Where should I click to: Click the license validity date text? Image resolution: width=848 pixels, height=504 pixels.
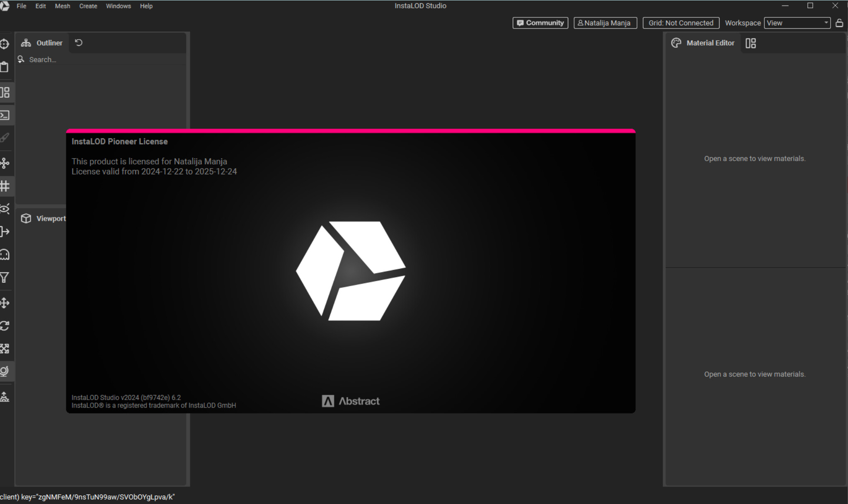[154, 171]
